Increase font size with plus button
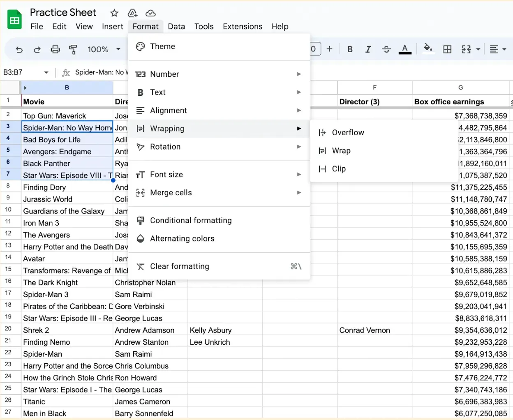This screenshot has width=513, height=420. pyautogui.click(x=329, y=49)
